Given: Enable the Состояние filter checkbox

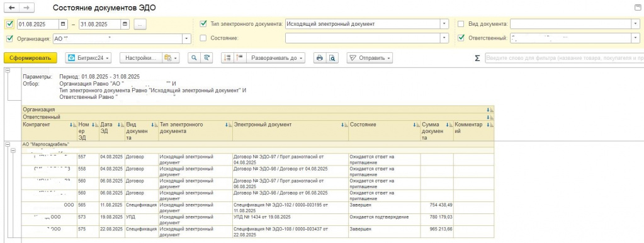Looking at the screenshot, I should 203,38.
